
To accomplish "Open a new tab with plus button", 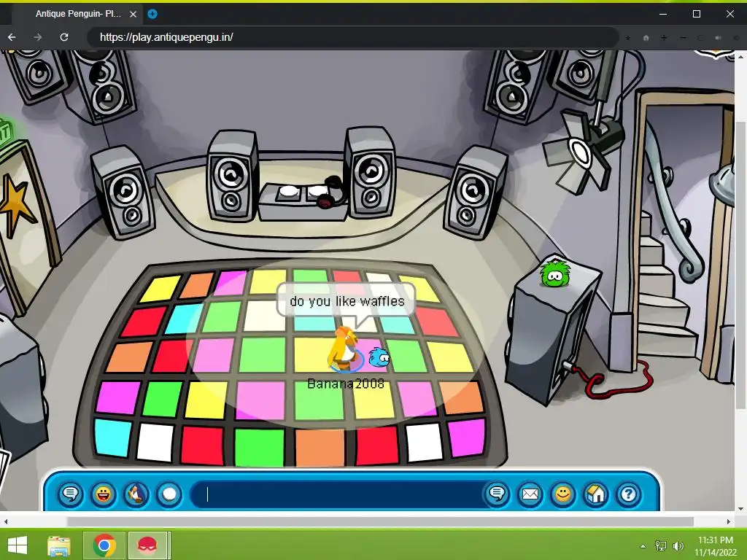I will (x=152, y=14).
